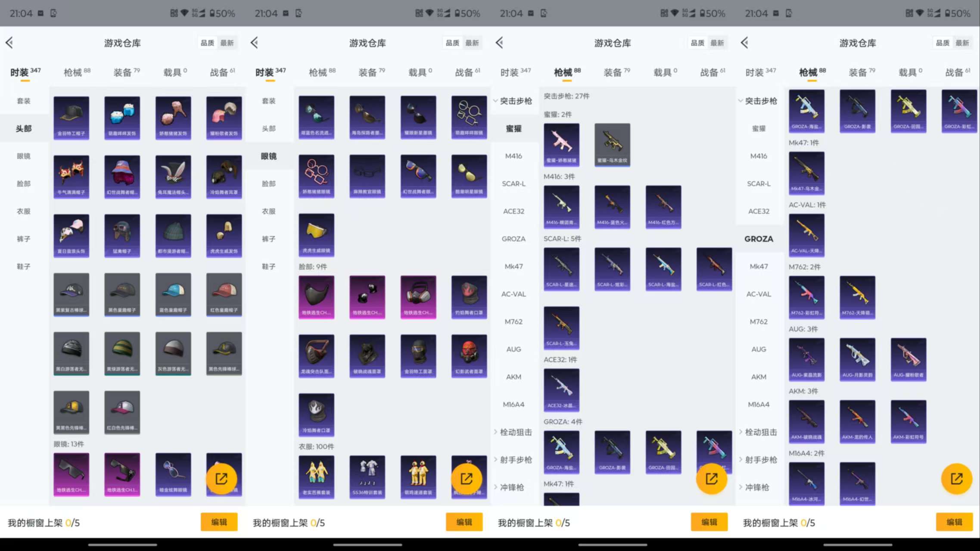Screen dimensions: 980x551
Task: Select the GROZA-海盐 weapon skin
Action: coord(562,451)
